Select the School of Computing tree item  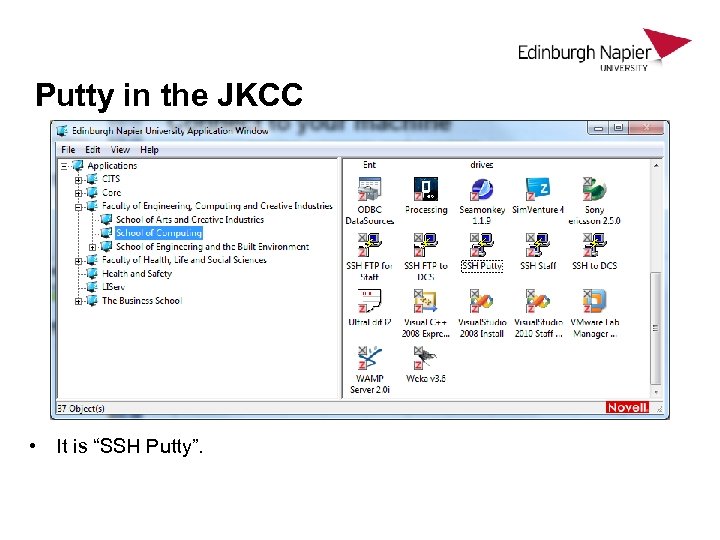[159, 233]
